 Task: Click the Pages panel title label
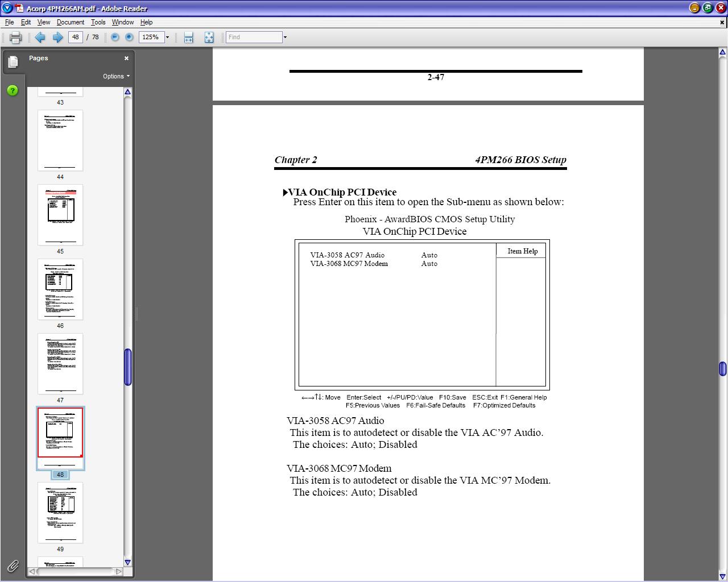tap(39, 58)
